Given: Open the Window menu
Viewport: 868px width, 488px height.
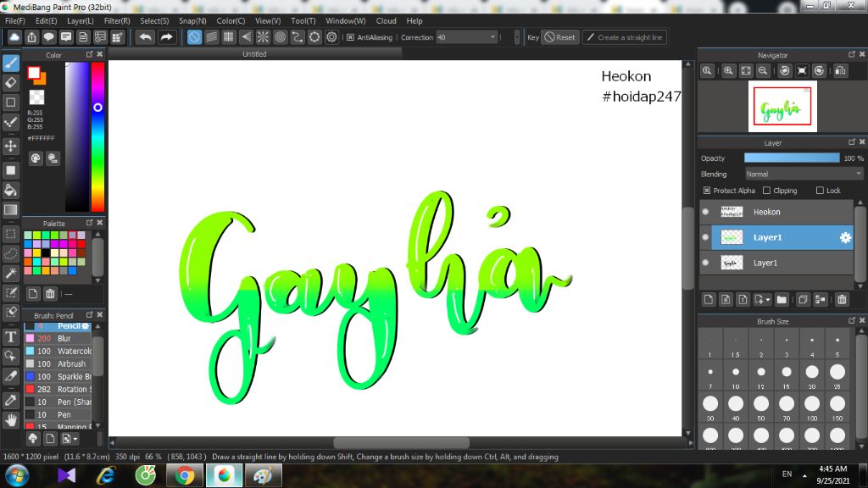Looking at the screenshot, I should point(346,20).
